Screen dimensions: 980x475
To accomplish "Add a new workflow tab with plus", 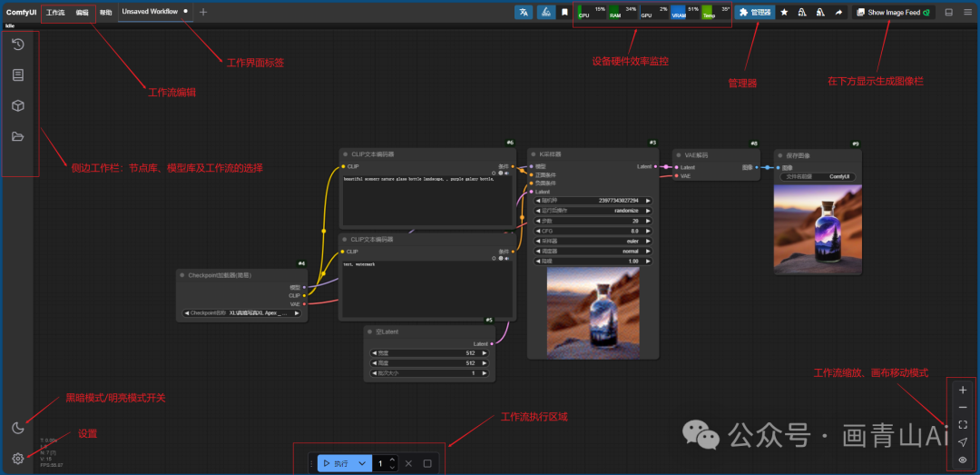I will [x=203, y=12].
